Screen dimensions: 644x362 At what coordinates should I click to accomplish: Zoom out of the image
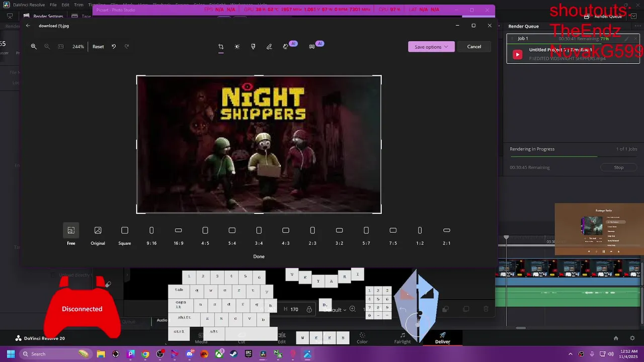pos(47,46)
